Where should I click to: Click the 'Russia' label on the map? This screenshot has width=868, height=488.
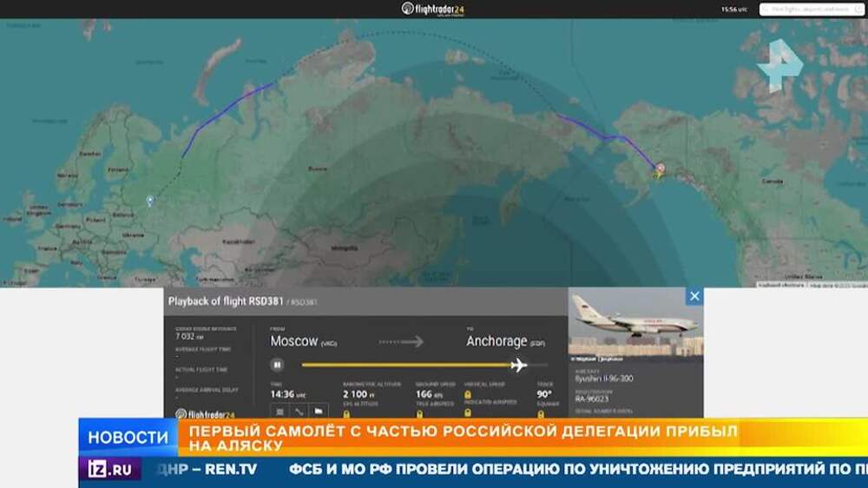(317, 168)
